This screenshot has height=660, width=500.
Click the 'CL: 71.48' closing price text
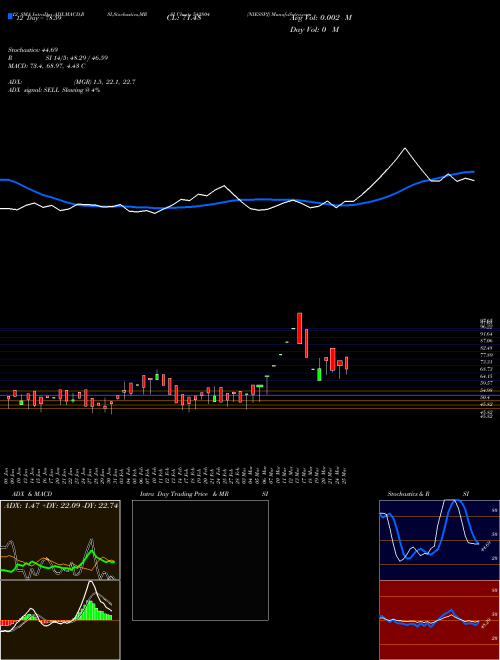tap(182, 18)
